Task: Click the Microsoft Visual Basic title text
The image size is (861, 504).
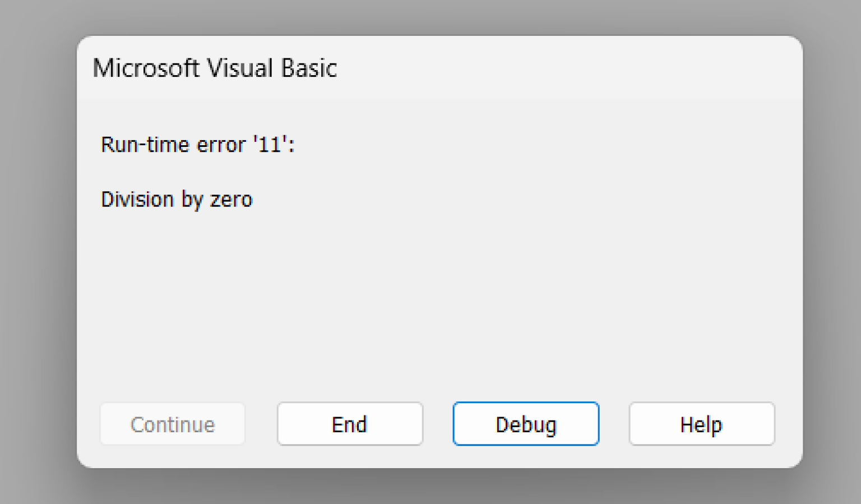Action: coord(215,68)
